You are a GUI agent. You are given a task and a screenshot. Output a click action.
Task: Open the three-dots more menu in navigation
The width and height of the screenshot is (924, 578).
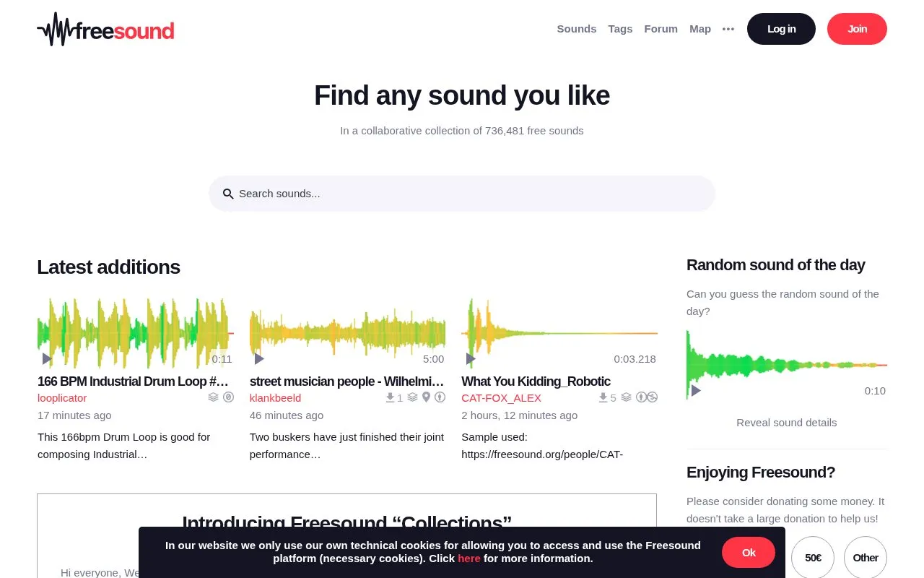click(x=728, y=29)
